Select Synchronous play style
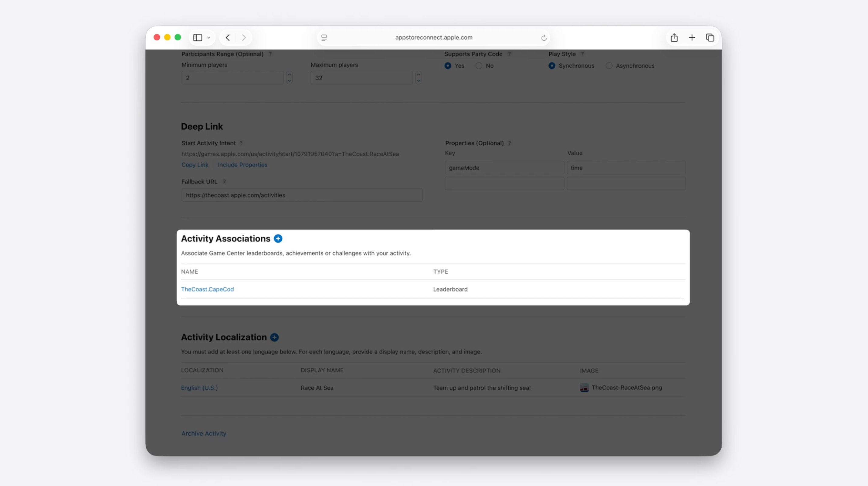 click(551, 66)
